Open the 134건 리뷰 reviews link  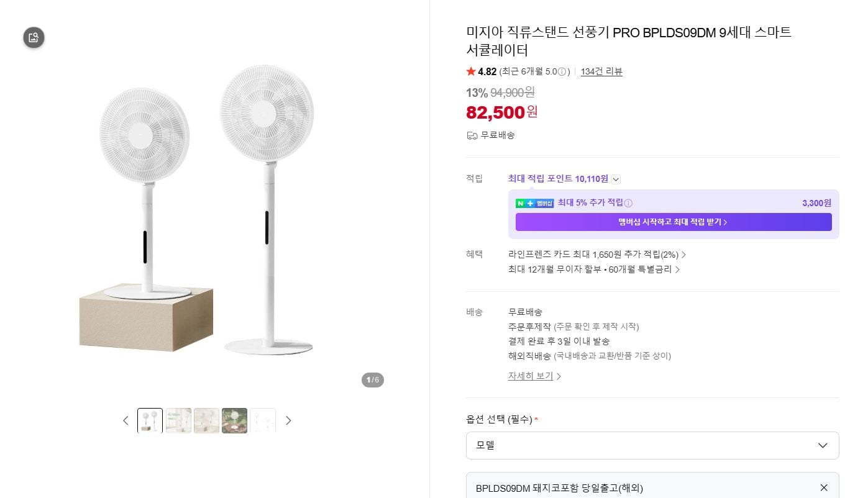click(x=601, y=71)
